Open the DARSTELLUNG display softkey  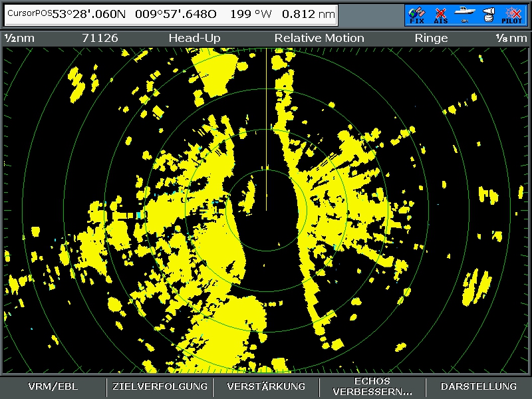pyautogui.click(x=478, y=386)
